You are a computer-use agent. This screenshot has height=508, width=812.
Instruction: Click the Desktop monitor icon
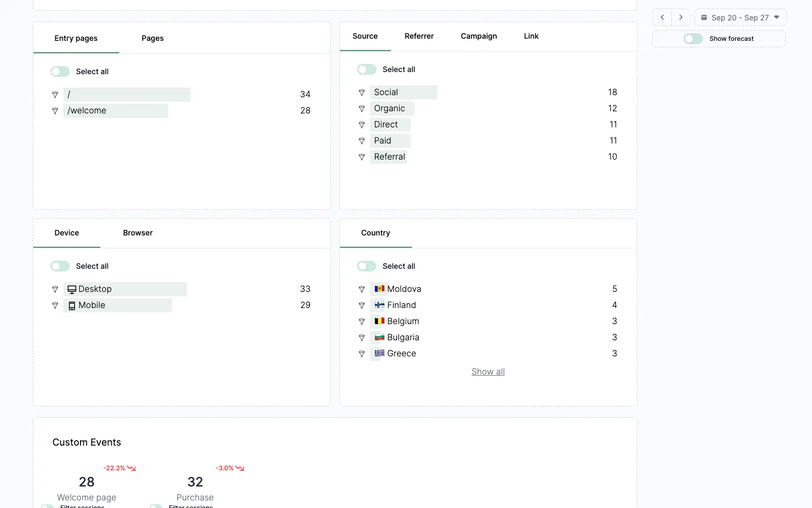(71, 289)
